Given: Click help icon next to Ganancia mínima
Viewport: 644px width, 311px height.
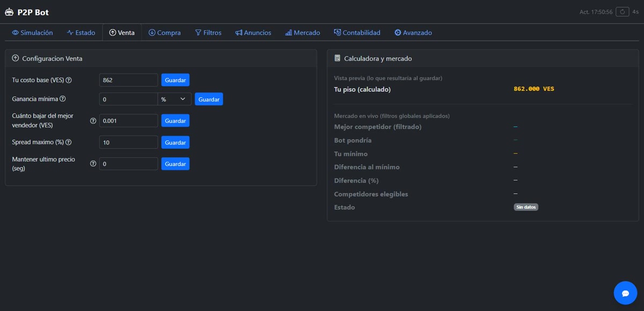Looking at the screenshot, I should [x=63, y=99].
